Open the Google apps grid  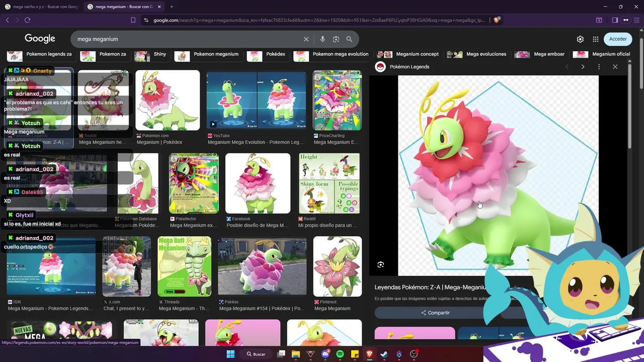coord(596,39)
